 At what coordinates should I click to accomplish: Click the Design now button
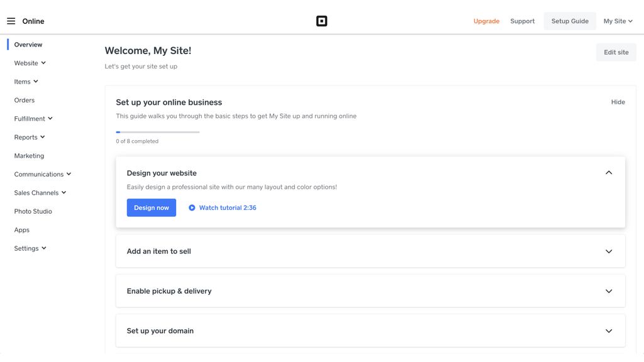point(152,207)
